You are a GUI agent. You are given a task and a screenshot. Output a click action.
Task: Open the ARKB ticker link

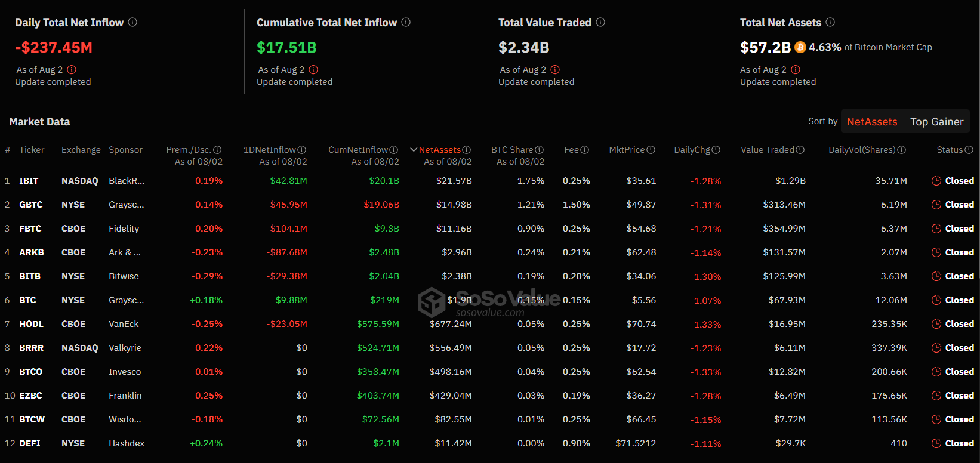click(32, 252)
